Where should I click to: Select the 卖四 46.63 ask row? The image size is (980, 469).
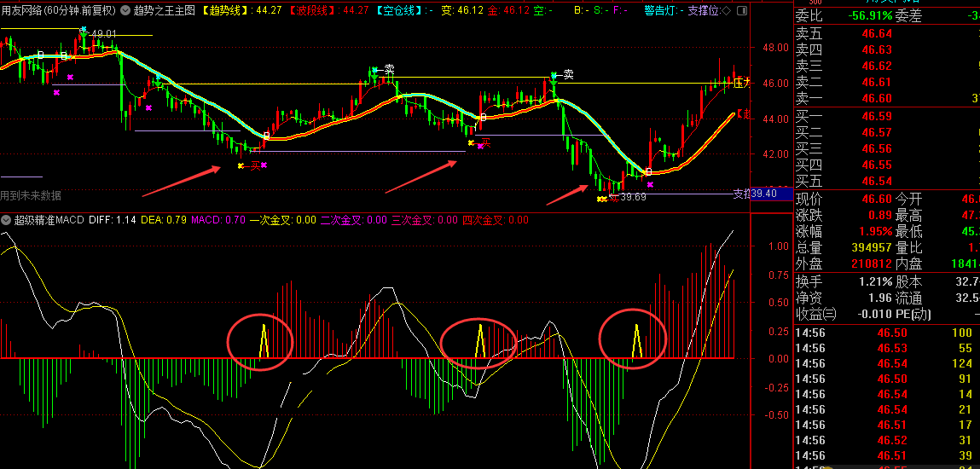click(886, 50)
